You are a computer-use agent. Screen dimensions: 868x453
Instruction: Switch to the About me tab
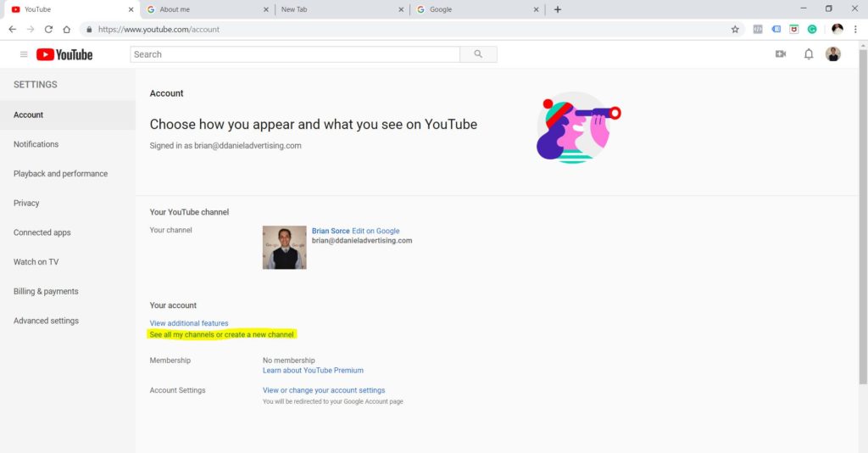pos(207,9)
